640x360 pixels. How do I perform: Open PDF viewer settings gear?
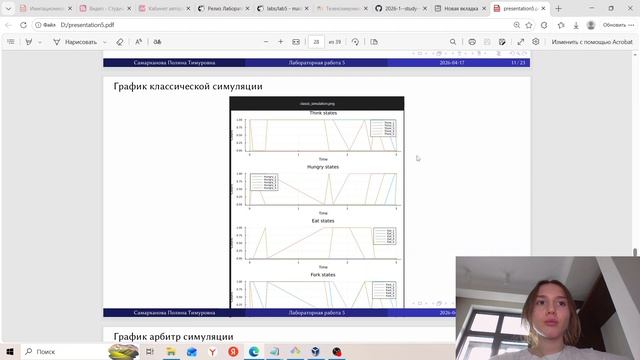536,42
